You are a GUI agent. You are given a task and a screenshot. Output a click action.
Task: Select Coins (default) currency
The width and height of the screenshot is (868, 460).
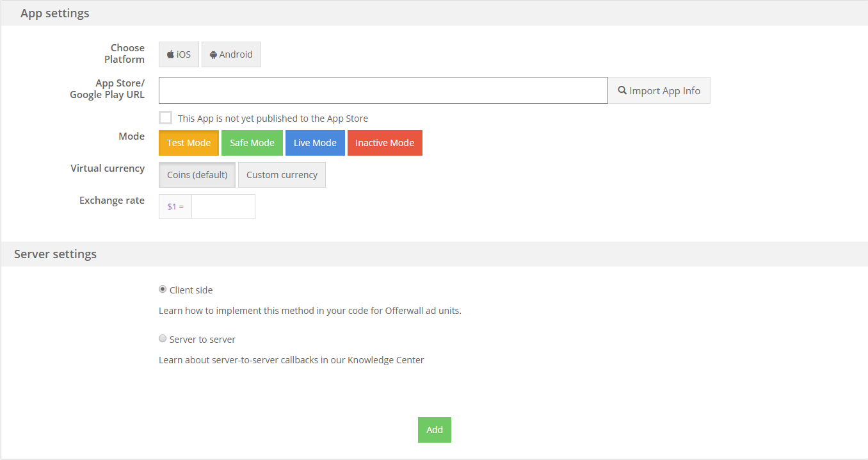pyautogui.click(x=197, y=175)
